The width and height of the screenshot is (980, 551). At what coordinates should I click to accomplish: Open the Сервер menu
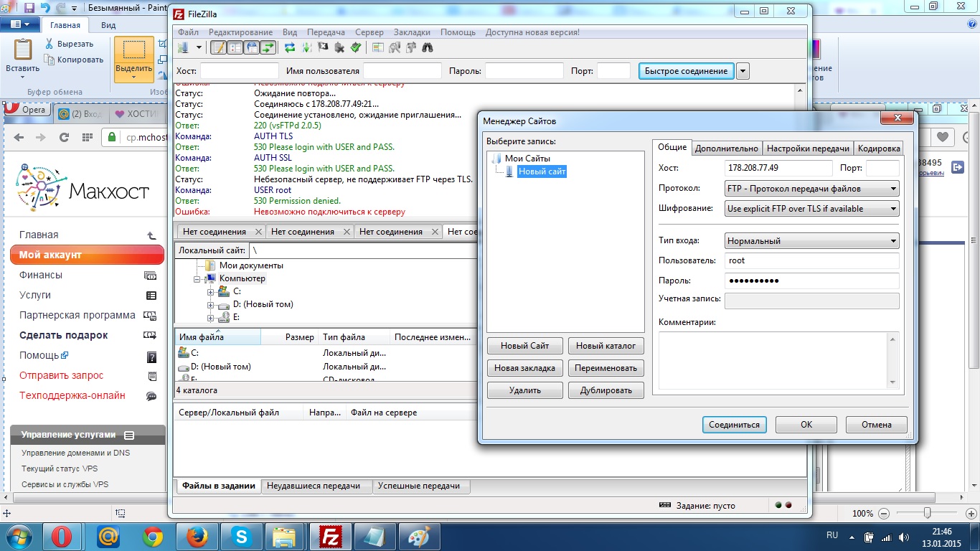(x=369, y=32)
